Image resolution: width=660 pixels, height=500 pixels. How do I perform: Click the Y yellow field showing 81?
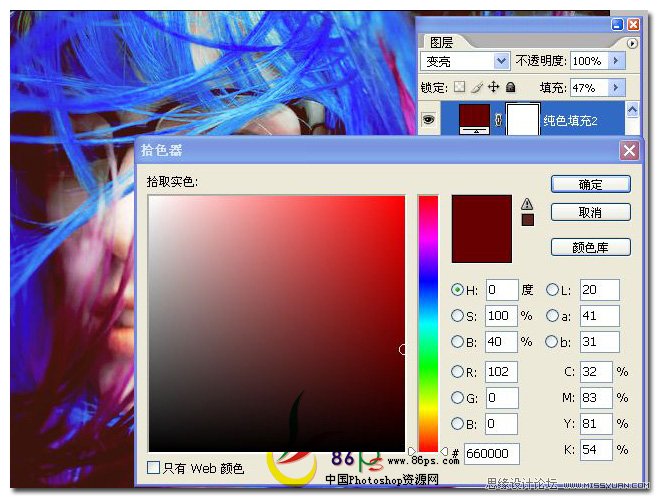(596, 424)
